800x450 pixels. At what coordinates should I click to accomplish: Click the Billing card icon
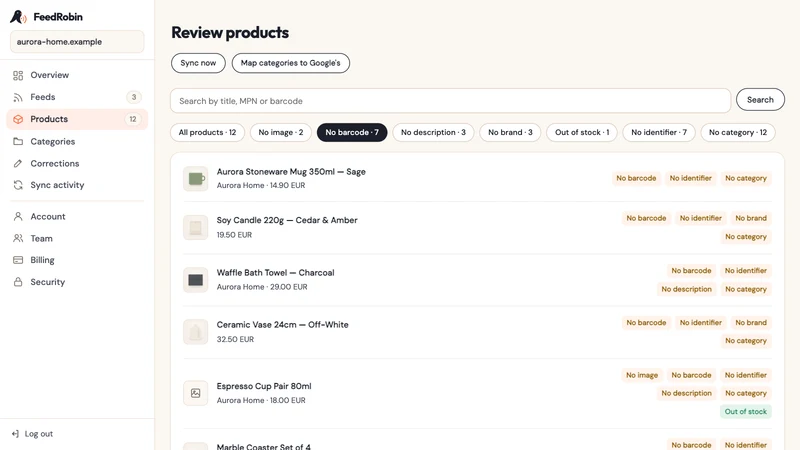tap(18, 260)
